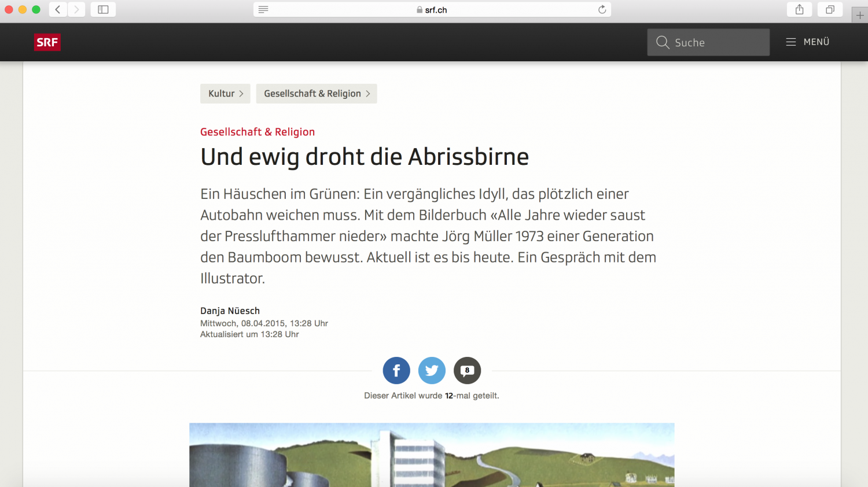Viewport: 868px width, 487px height.
Task: Open the article illustration image
Action: pyautogui.click(x=432, y=455)
